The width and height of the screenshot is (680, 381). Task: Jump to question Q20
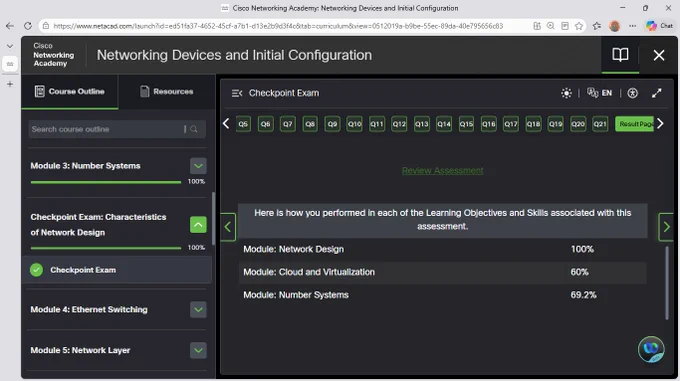[x=578, y=124]
